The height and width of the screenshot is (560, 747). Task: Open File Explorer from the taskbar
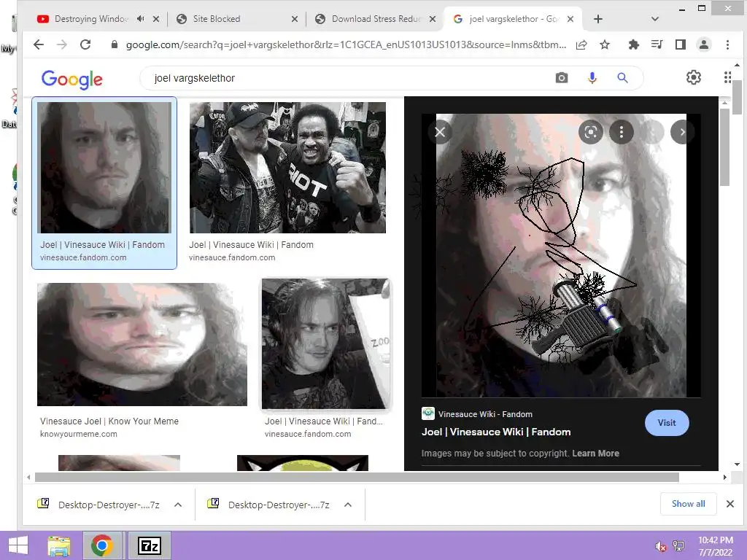click(x=59, y=545)
